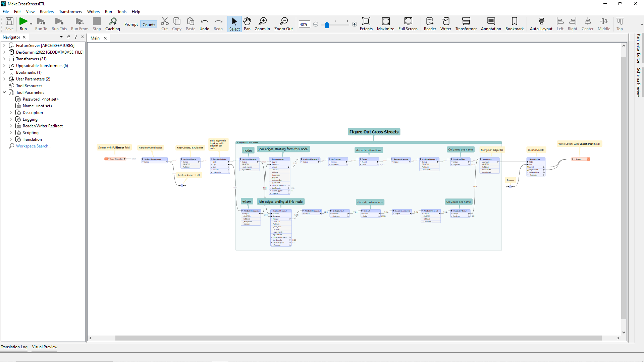This screenshot has height=362, width=644.
Task: Open the Transformers menu
Action: [70, 11]
